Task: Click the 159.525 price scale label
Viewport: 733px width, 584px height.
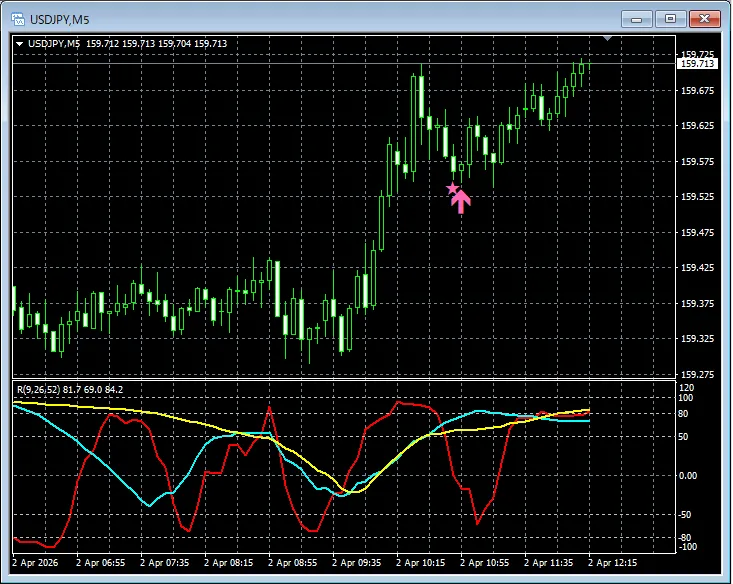Action: coord(697,197)
